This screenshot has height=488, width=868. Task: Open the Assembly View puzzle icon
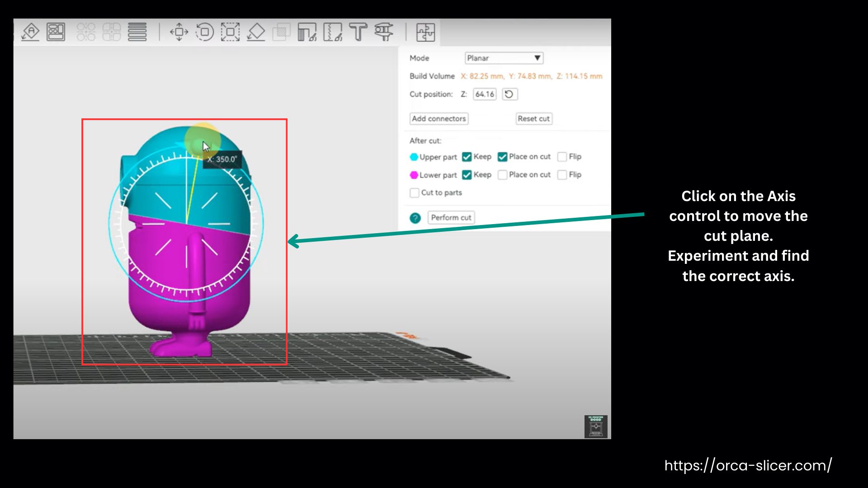(425, 32)
